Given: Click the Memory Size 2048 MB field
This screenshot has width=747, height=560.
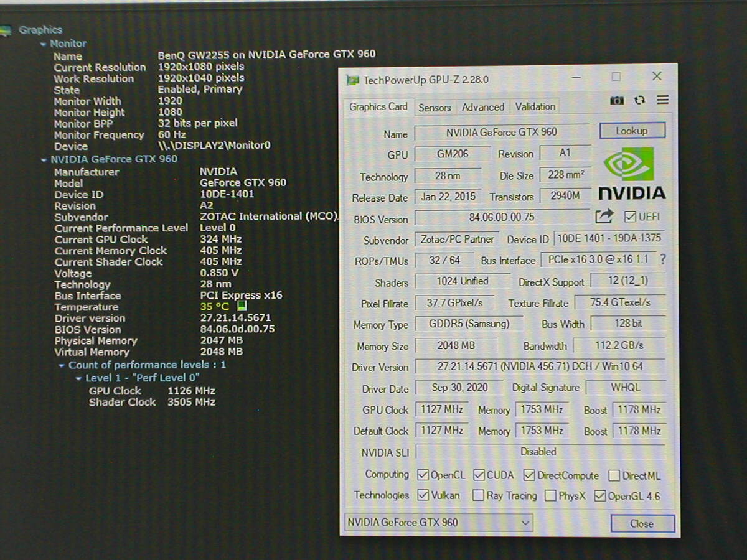Looking at the screenshot, I should (456, 345).
